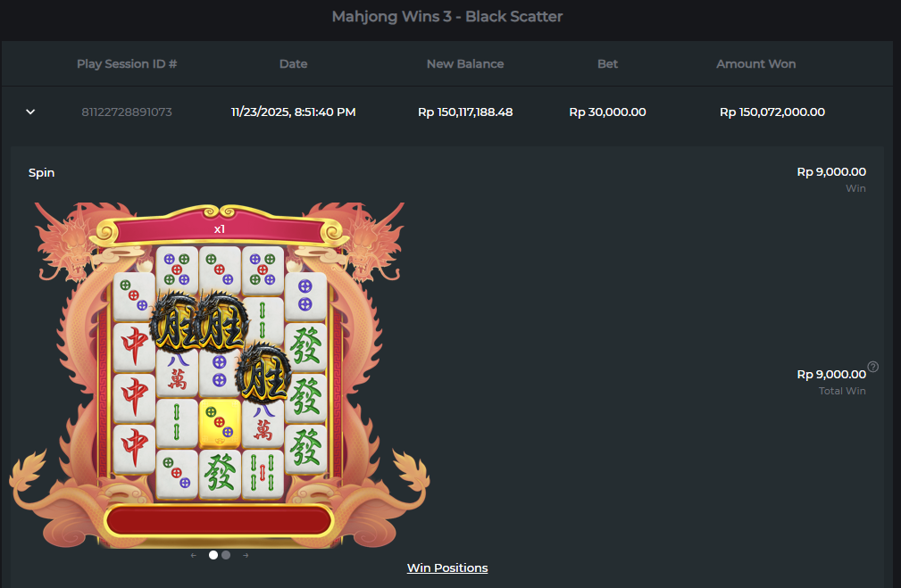Select the second pagination dot
901x588 pixels.
click(x=226, y=555)
